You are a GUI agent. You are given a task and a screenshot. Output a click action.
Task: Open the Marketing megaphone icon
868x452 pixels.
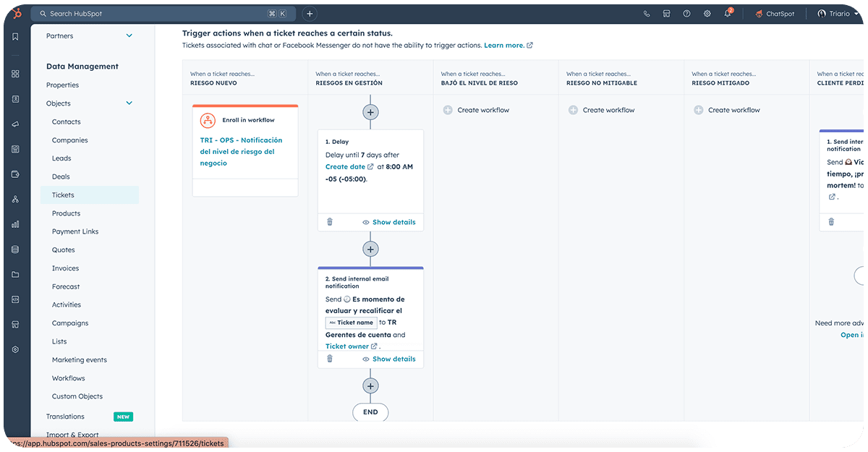pyautogui.click(x=15, y=124)
